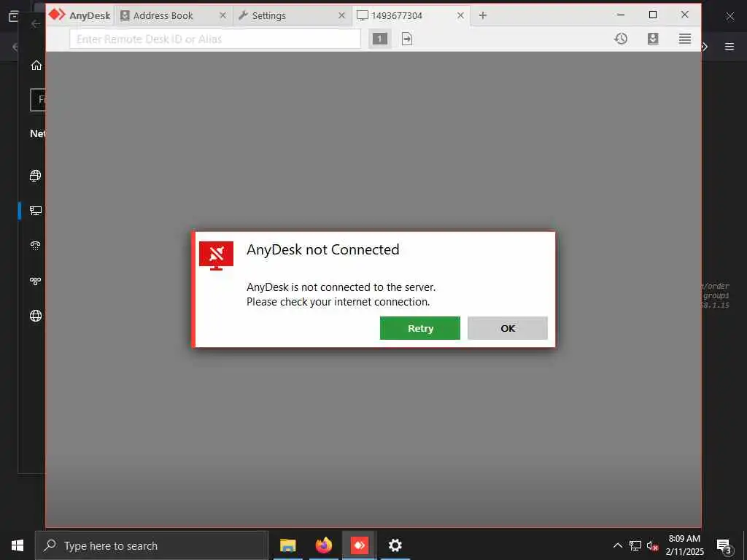Image resolution: width=747 pixels, height=560 pixels.
Task: Click the Home icon in background sidebar
Action: tap(36, 65)
